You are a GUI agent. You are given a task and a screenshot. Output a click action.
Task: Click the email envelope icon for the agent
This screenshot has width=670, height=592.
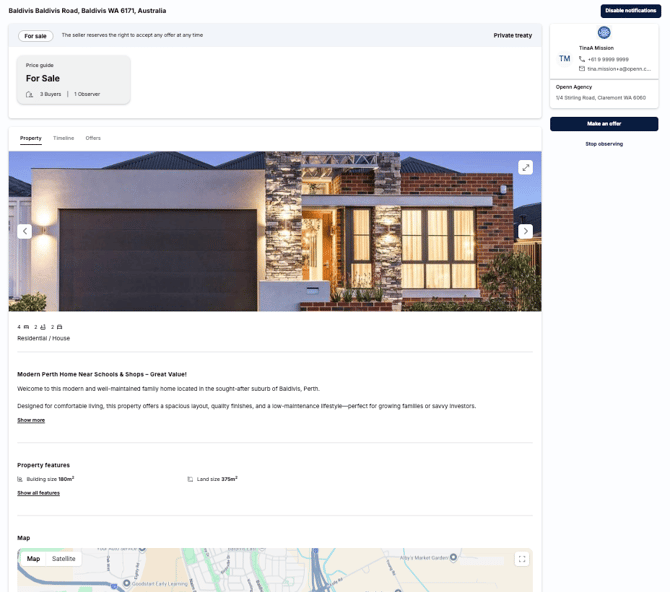pyautogui.click(x=582, y=69)
